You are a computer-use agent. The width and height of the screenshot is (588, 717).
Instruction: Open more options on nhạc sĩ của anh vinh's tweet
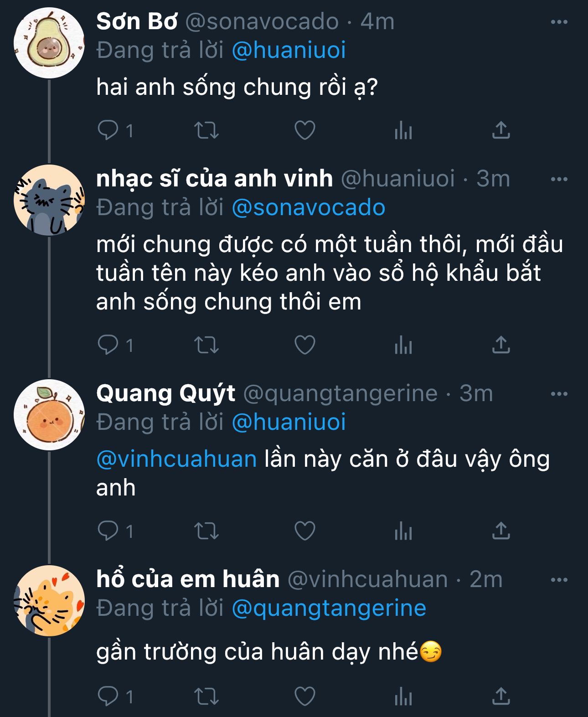[559, 179]
